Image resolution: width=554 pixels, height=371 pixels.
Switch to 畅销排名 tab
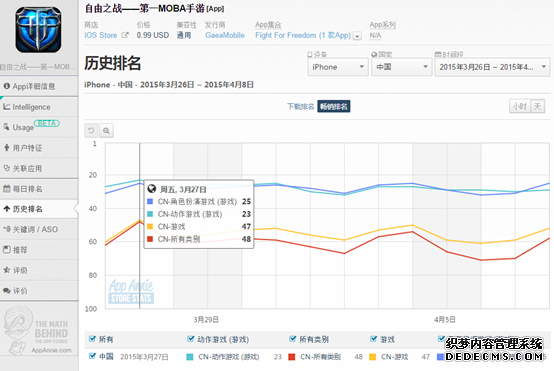pos(334,106)
